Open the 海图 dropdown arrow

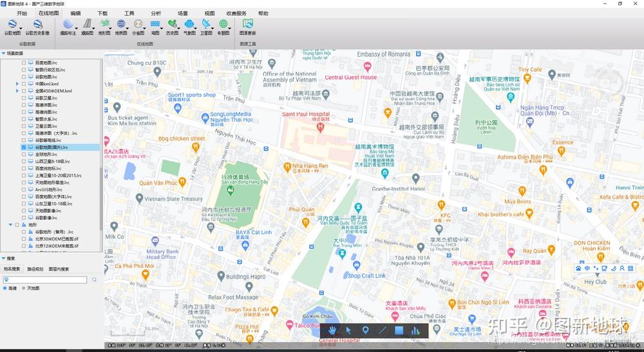[162, 28]
